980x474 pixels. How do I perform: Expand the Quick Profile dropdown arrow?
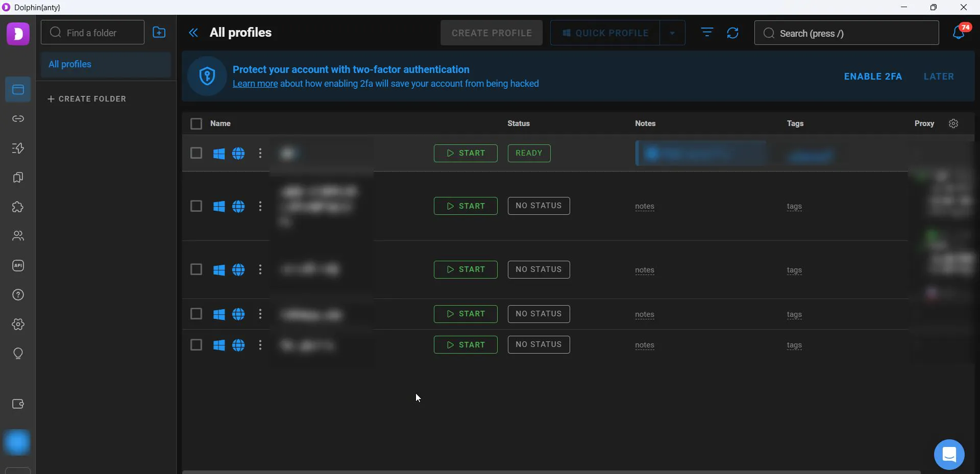672,33
